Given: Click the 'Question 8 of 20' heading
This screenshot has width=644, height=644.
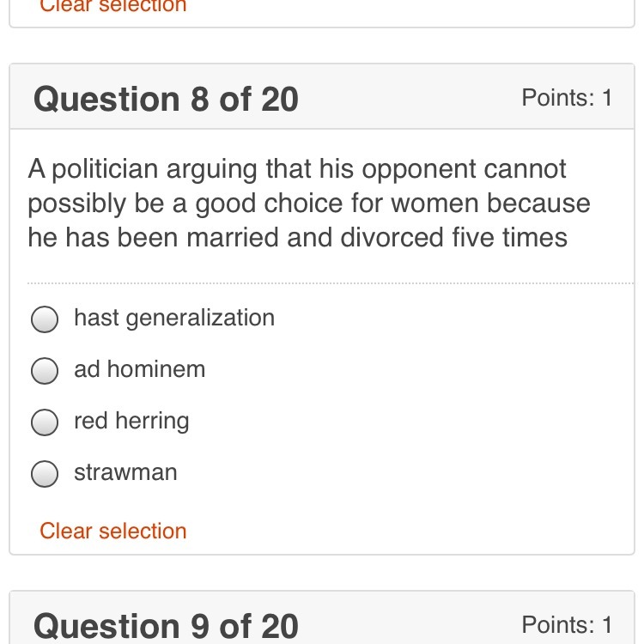Looking at the screenshot, I should (166, 100).
